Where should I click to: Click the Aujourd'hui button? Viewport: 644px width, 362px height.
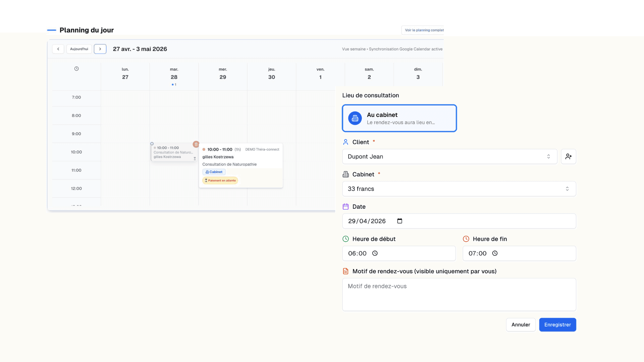(79, 49)
